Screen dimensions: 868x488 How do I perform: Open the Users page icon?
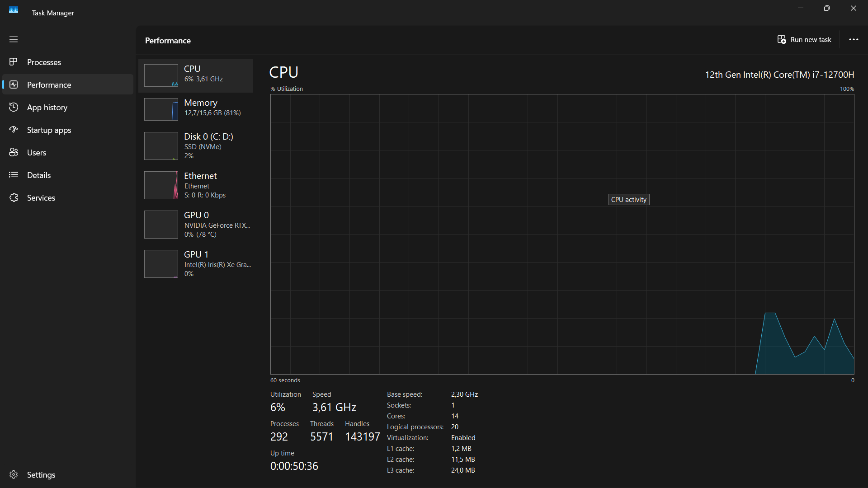(14, 152)
